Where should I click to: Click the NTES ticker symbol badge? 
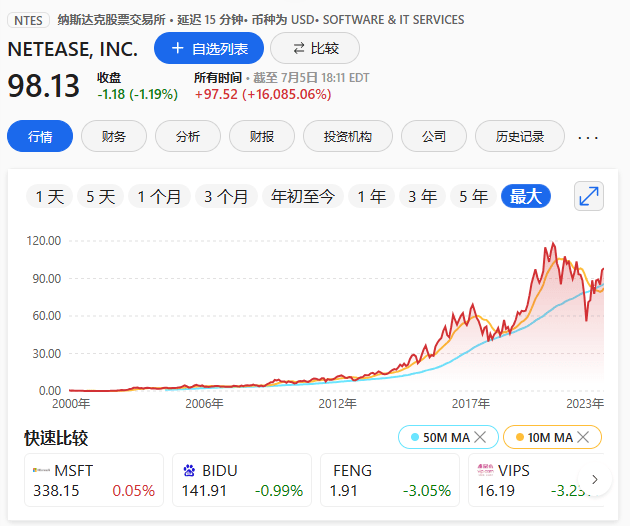28,20
